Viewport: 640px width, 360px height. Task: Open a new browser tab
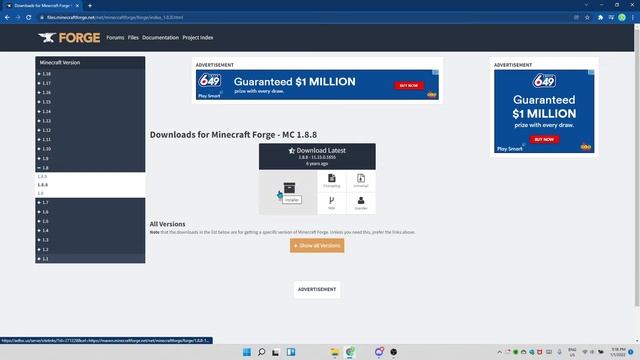pyautogui.click(x=90, y=6)
